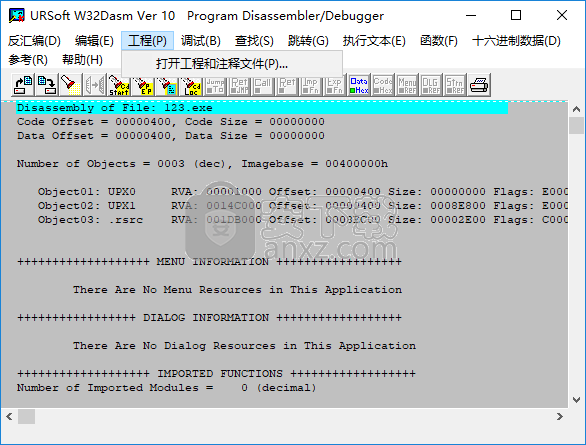The height and width of the screenshot is (445, 586).
Task: Close the W32Dasm window
Action: (x=562, y=16)
